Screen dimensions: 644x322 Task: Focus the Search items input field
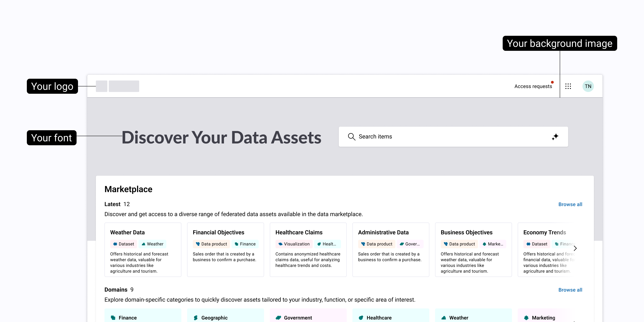453,136
